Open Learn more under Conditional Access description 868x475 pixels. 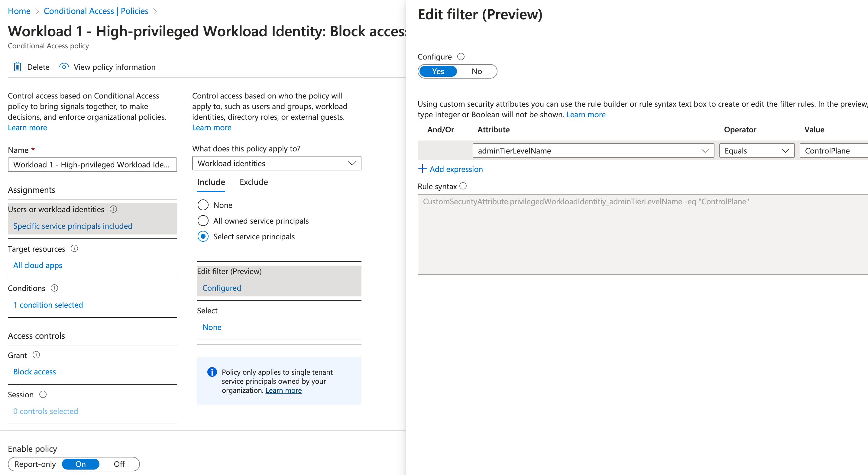coord(27,128)
